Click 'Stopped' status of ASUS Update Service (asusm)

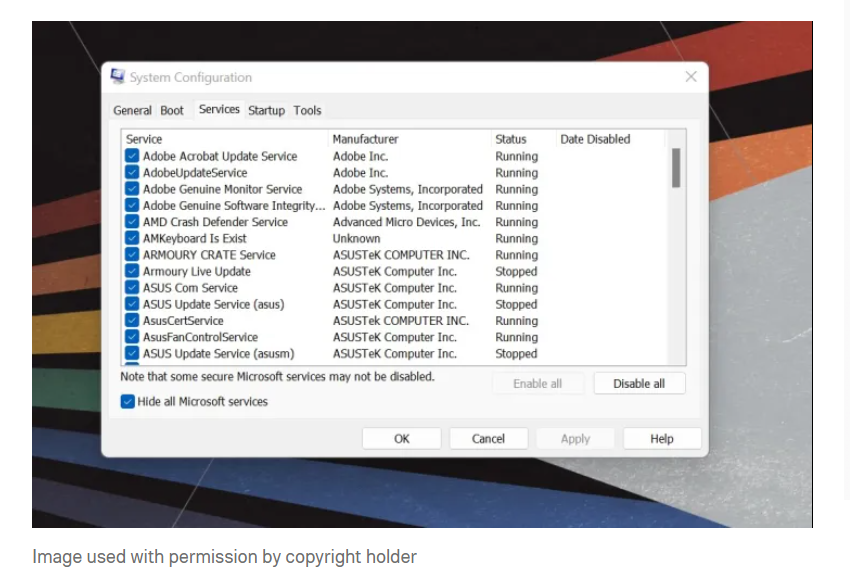click(516, 354)
